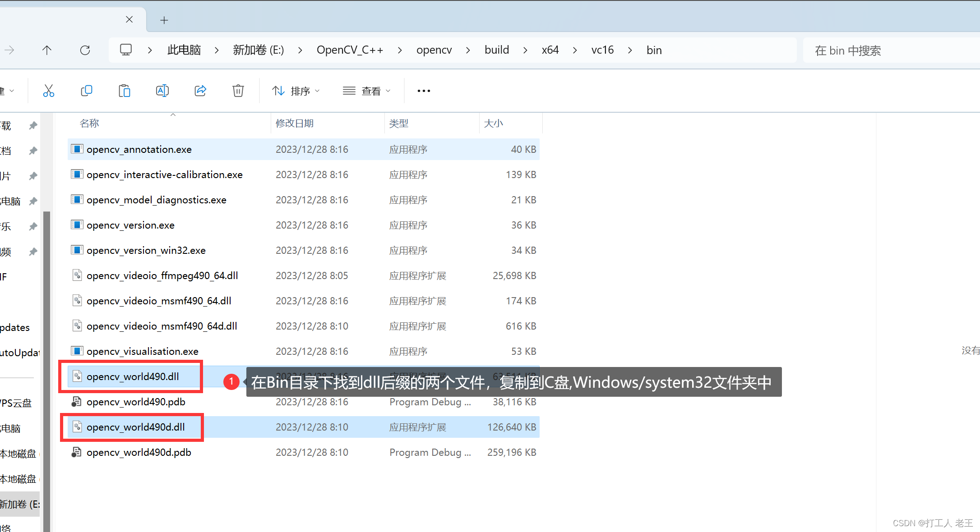Click the Paste clipboard icon

(x=124, y=91)
